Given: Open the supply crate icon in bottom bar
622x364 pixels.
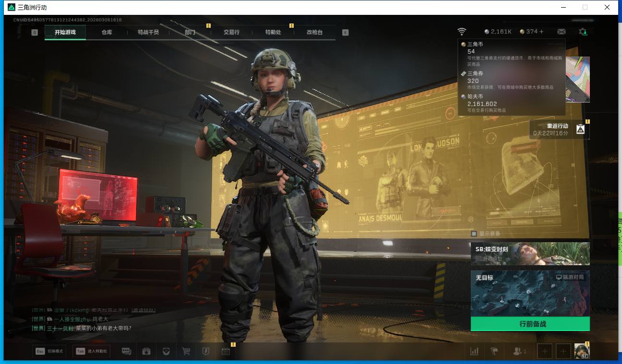Looking at the screenshot, I should tap(147, 352).
